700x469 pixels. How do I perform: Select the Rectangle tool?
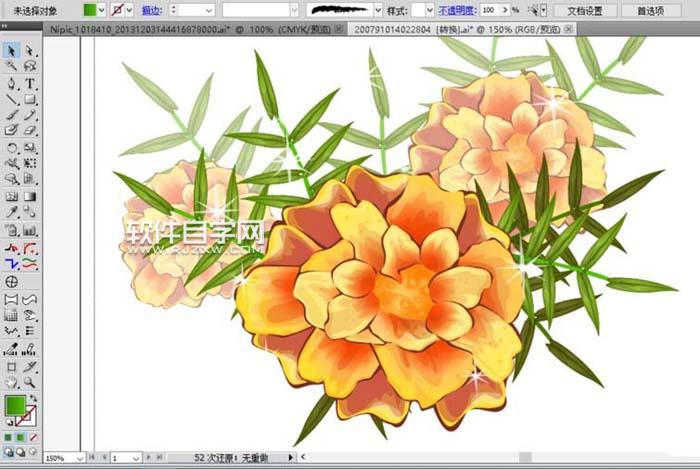30,99
